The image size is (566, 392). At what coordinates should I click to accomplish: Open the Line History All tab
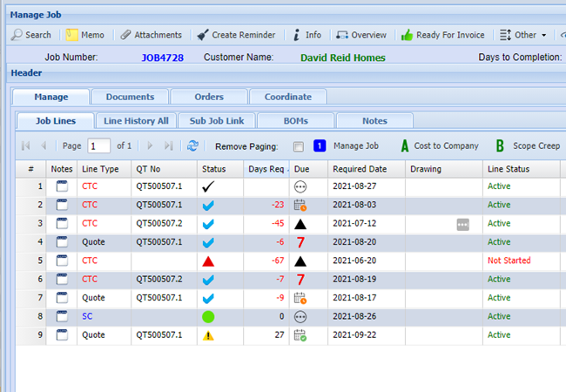[x=135, y=120]
